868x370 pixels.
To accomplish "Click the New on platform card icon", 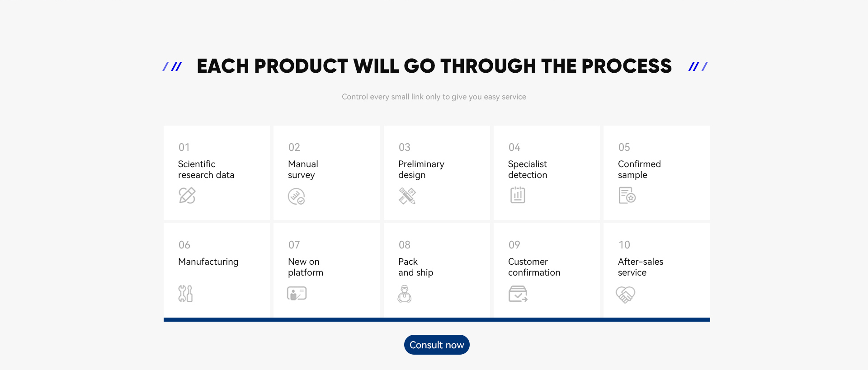I will tap(297, 294).
